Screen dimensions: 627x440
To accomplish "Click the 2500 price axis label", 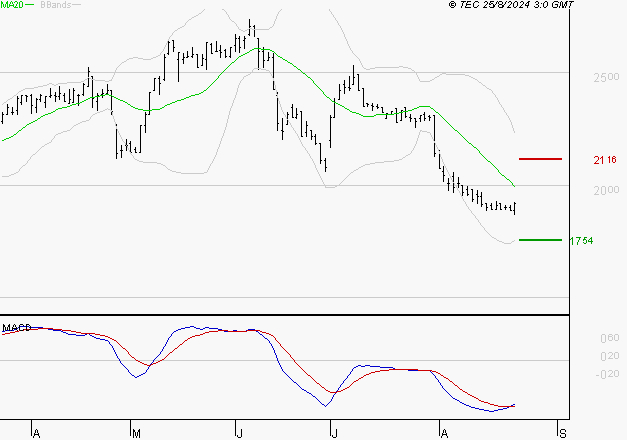I will [x=606, y=78].
